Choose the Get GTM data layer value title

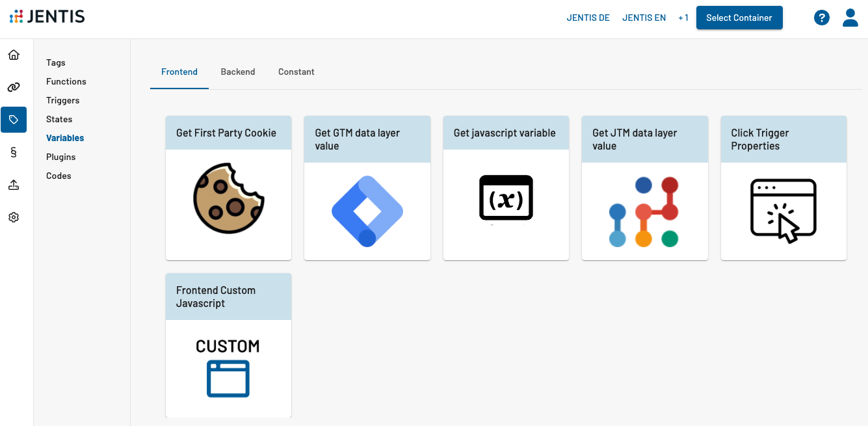[x=358, y=139]
